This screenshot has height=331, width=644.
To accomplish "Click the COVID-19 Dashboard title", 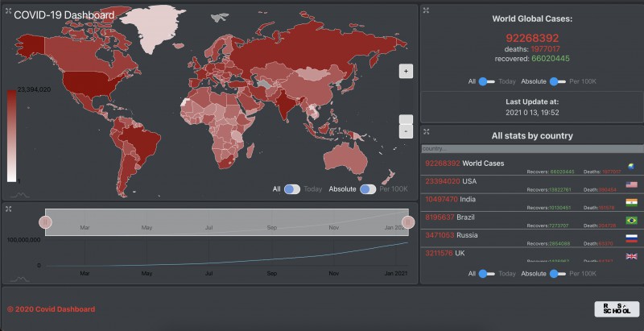I will click(64, 15).
